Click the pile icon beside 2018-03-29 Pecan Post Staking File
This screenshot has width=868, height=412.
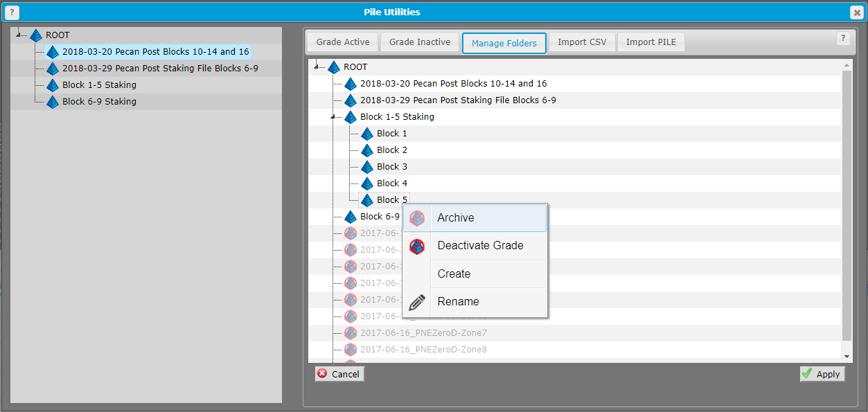[x=350, y=100]
